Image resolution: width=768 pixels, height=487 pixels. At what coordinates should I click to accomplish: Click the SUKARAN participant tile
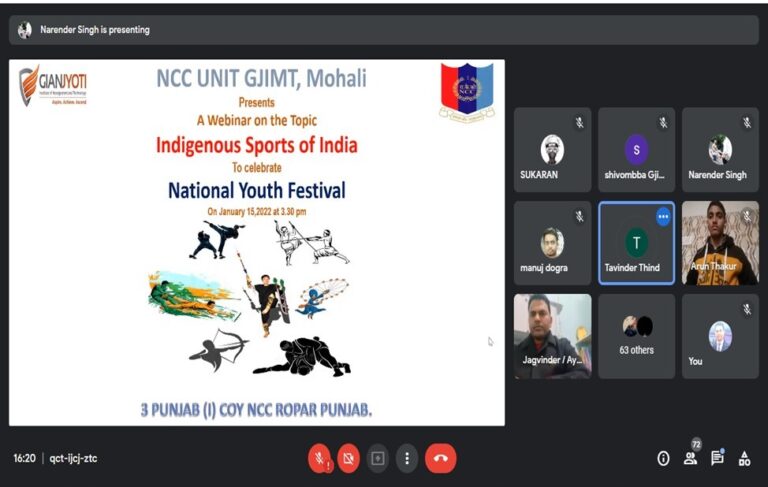[552, 150]
